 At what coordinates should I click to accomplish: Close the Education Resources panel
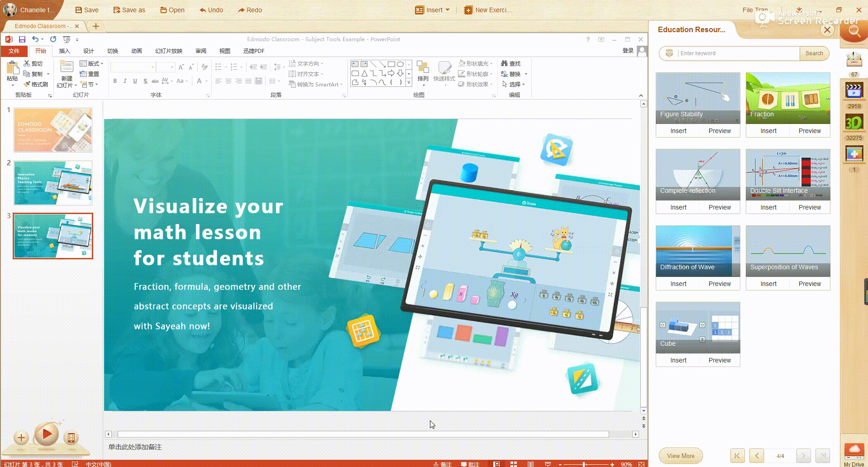(x=827, y=30)
